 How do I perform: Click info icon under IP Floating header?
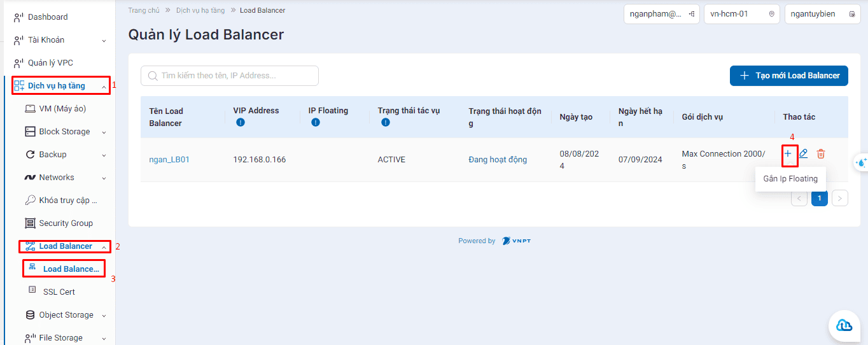[316, 122]
